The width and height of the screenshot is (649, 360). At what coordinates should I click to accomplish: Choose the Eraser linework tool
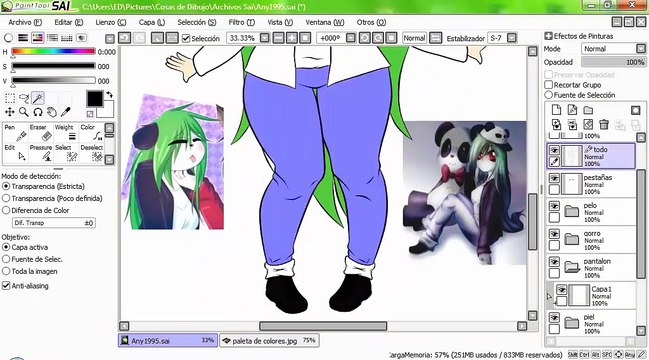pyautogui.click(x=41, y=132)
